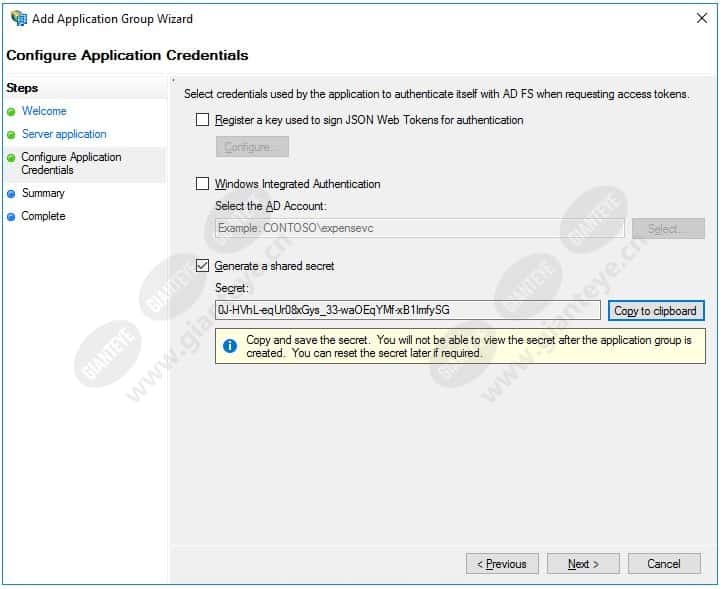
Task: Click the Next button
Action: click(x=583, y=564)
